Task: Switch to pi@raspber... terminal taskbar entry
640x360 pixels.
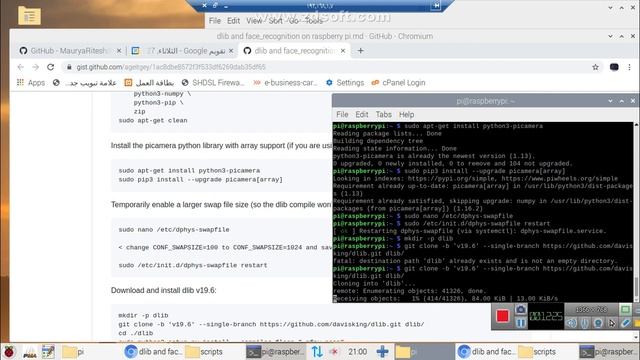Action: (276, 351)
